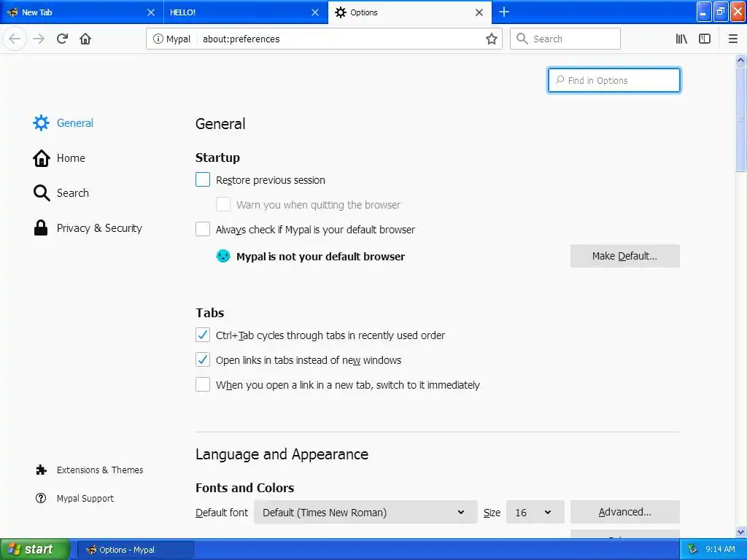Viewport: 747px width, 560px height.
Task: Open the Library bookshelf icon
Action: point(681,39)
